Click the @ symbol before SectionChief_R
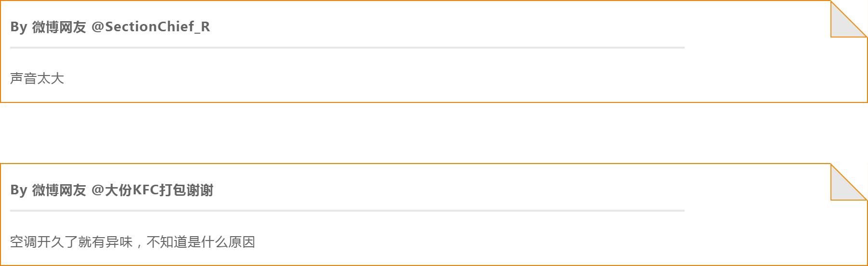Viewport: 868px width, 266px height. tap(97, 27)
